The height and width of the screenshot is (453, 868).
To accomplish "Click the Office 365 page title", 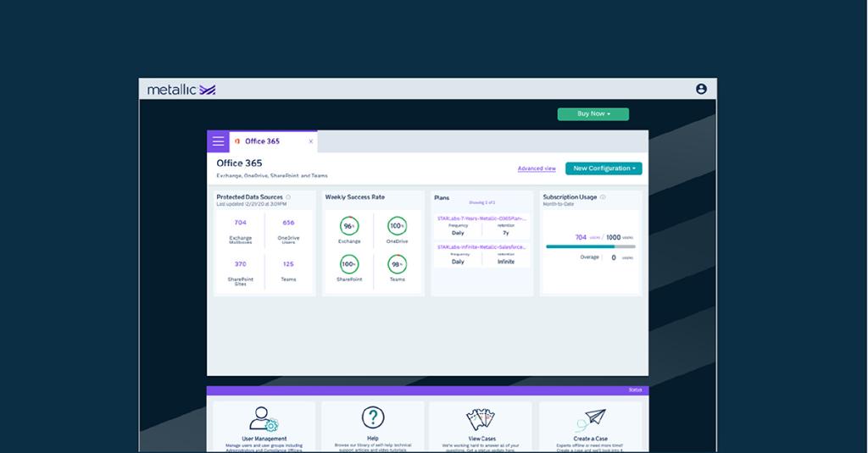I will tap(239, 163).
